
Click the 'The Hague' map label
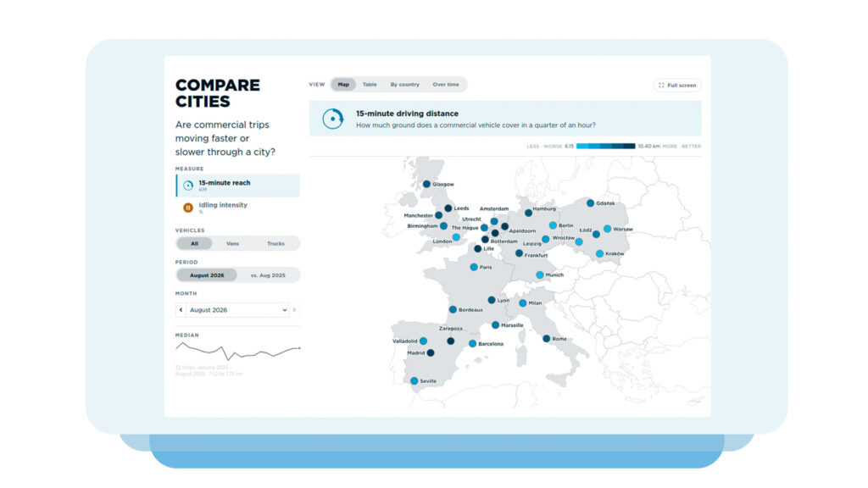[x=465, y=228]
